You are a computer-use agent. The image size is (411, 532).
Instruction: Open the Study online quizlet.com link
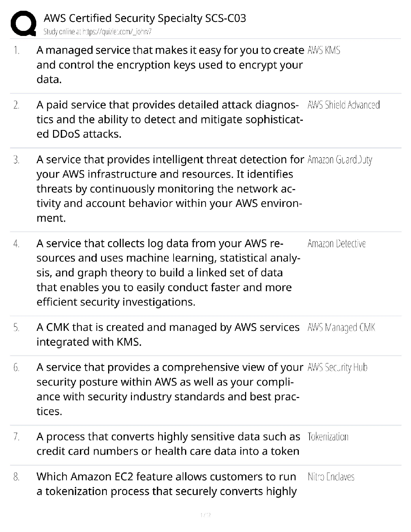[97, 32]
